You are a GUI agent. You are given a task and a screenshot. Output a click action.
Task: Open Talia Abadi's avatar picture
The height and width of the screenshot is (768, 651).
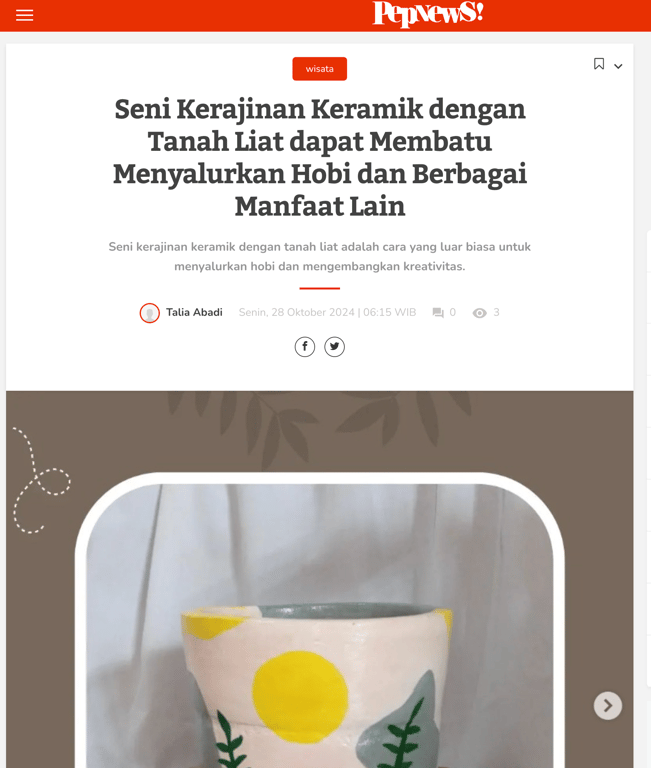150,313
